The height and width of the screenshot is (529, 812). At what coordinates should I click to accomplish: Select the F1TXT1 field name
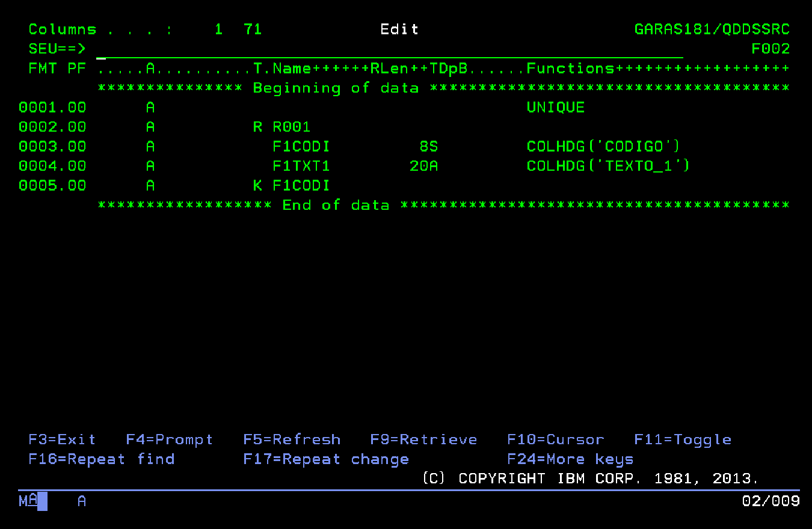click(x=301, y=167)
